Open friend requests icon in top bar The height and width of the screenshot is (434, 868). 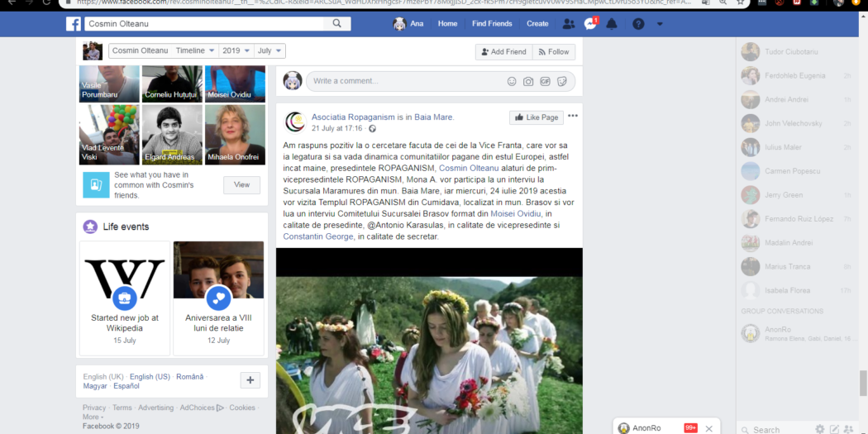[x=569, y=24]
